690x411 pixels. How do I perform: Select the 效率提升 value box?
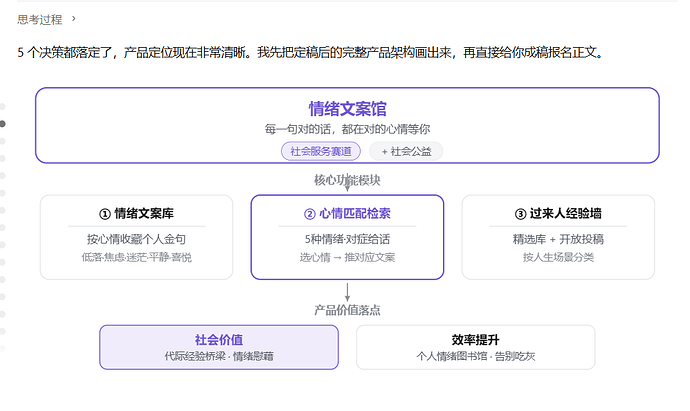pos(476,347)
